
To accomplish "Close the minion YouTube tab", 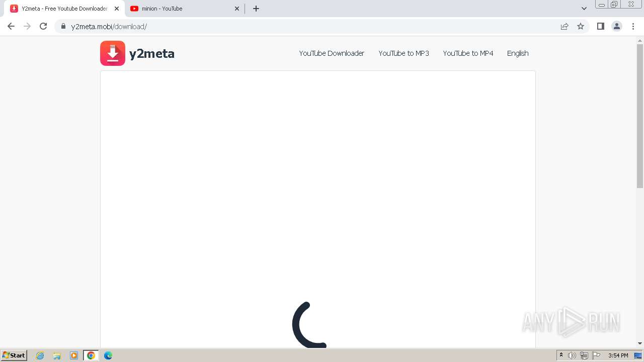I will coord(237,9).
